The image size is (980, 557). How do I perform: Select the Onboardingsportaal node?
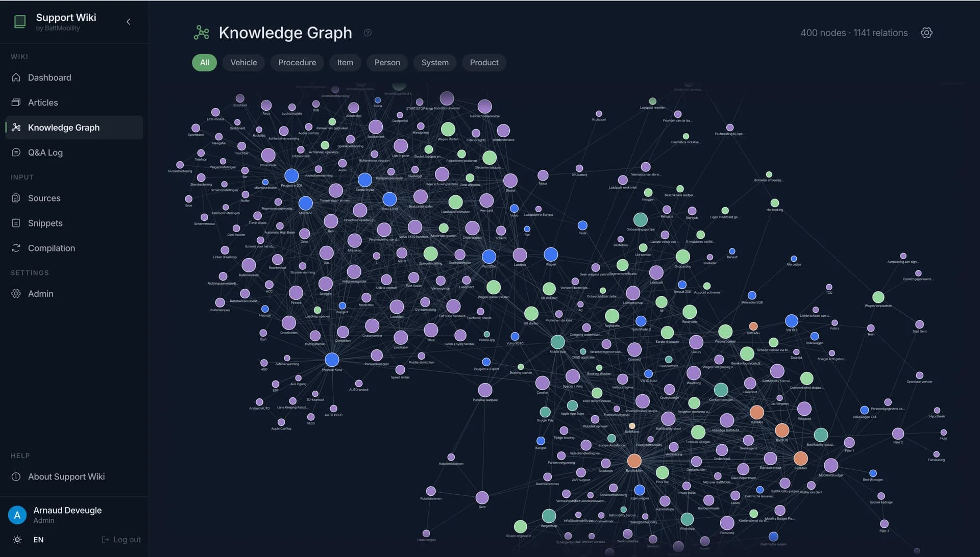click(640, 219)
